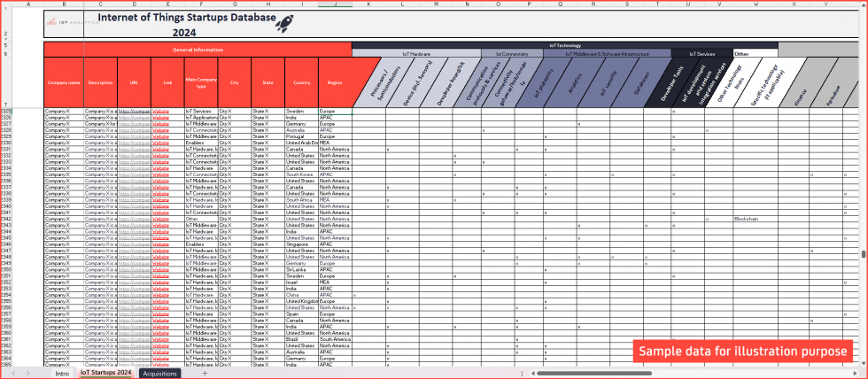Click the next sheet navigation arrow
The image size is (868, 379).
[28, 374]
